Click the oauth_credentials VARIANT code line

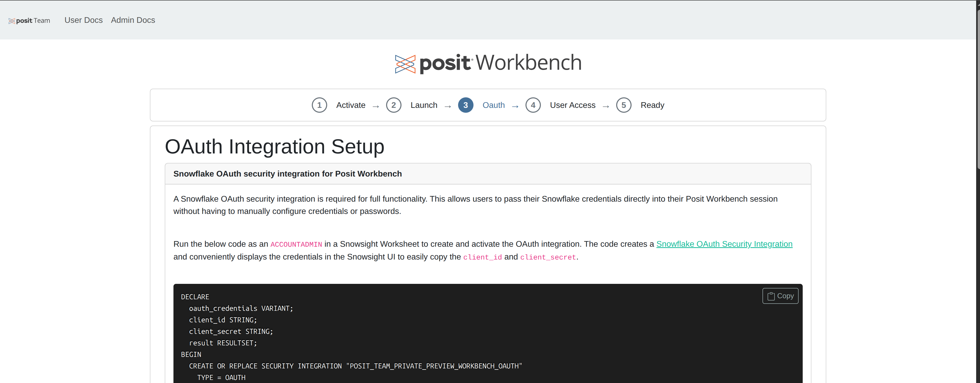(x=241, y=308)
